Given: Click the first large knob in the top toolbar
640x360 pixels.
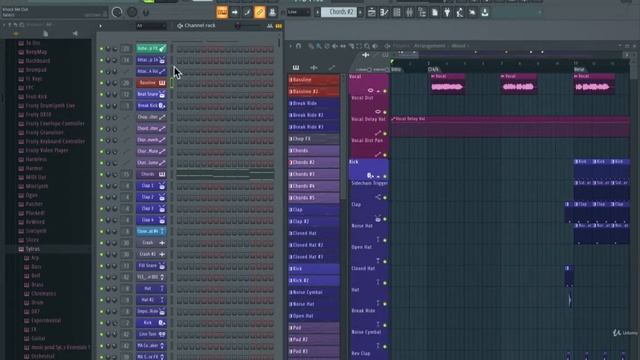Looking at the screenshot, I should (117, 12).
